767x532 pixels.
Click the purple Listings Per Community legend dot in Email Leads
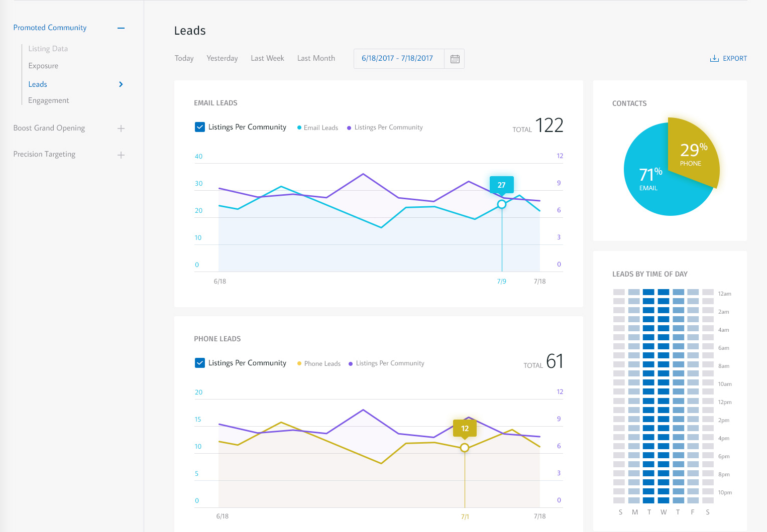(349, 128)
